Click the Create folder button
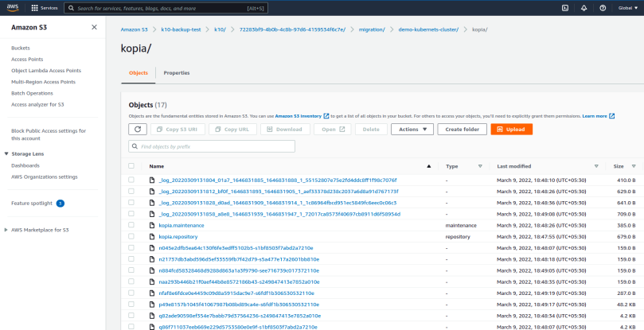This screenshot has width=644, height=330. [x=462, y=130]
